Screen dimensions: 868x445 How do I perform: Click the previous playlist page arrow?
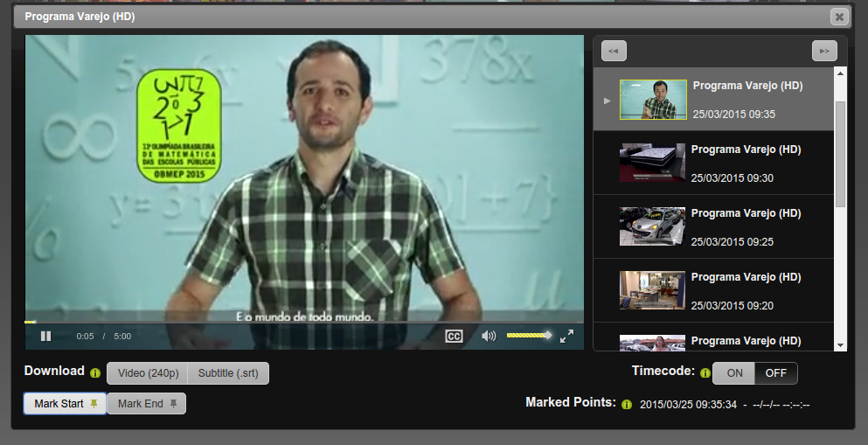tap(614, 52)
